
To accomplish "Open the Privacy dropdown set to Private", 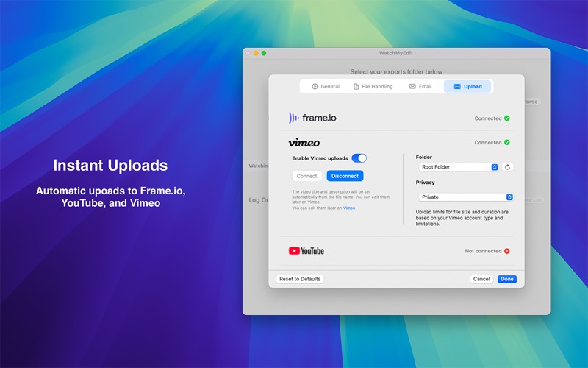I will click(466, 197).
